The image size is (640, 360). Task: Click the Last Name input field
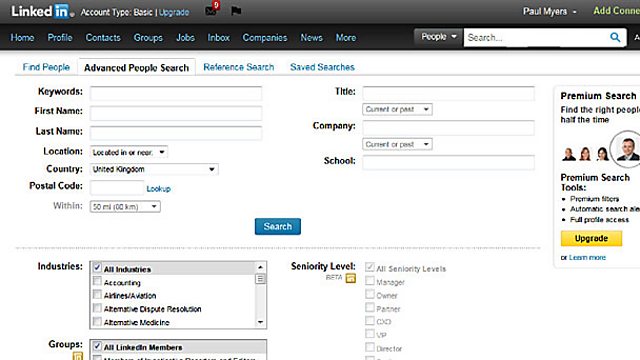pyautogui.click(x=176, y=133)
